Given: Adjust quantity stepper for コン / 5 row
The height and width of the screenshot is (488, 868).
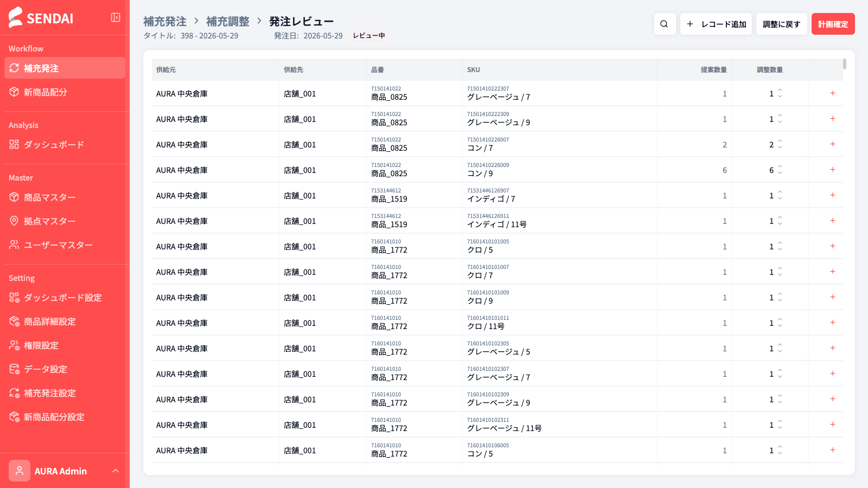Looking at the screenshot, I should pos(780,450).
